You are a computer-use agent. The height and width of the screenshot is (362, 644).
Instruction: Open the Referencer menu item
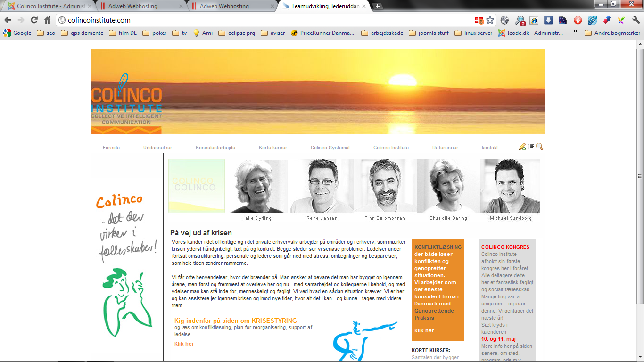click(x=445, y=148)
